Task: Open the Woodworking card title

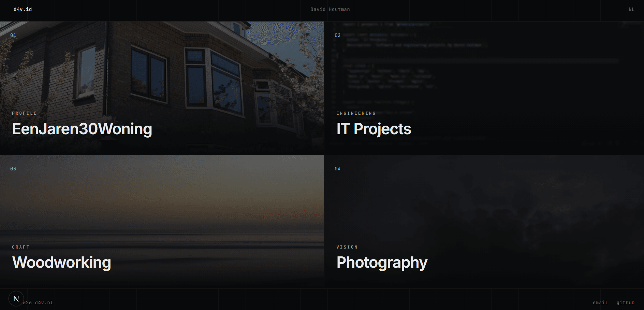Action: point(62,263)
